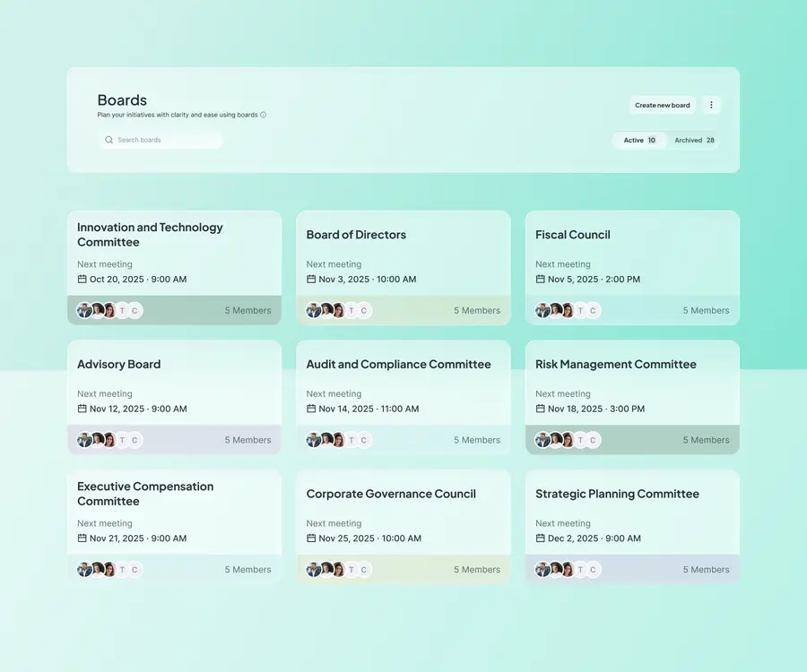Click '5 Members' on Executive Compensation card
The width and height of the screenshot is (807, 672).
pyautogui.click(x=247, y=570)
